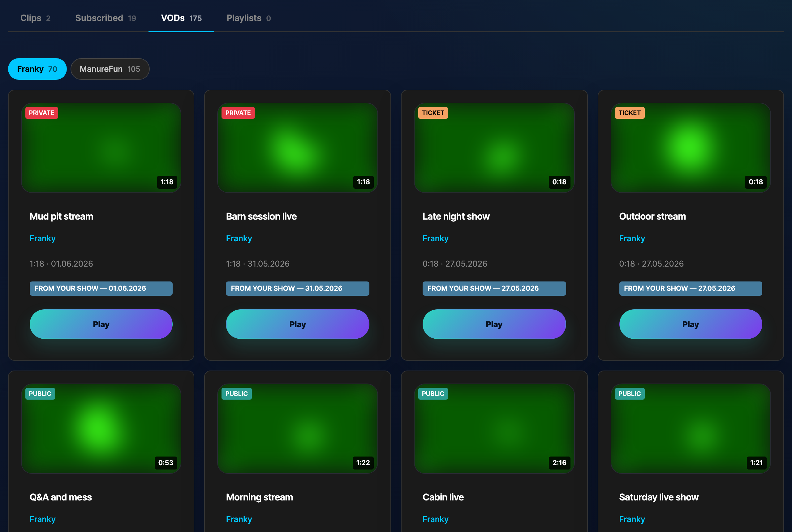Open the Saturday live show thumbnail
The width and height of the screenshot is (792, 532).
[691, 428]
